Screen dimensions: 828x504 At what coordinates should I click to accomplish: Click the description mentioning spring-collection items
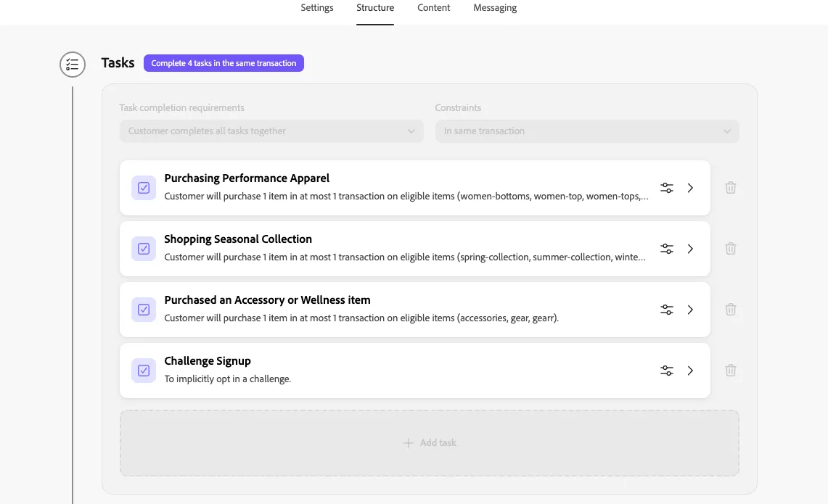click(x=405, y=257)
